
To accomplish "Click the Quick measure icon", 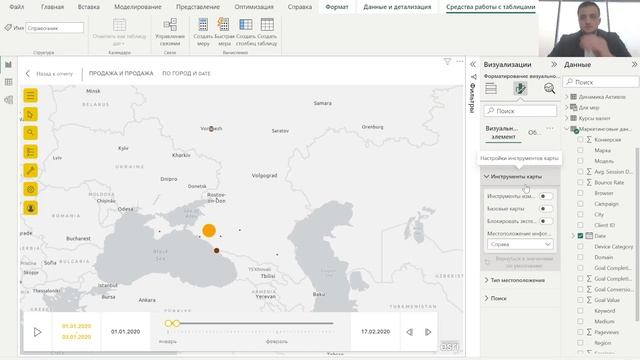I will [x=223, y=24].
